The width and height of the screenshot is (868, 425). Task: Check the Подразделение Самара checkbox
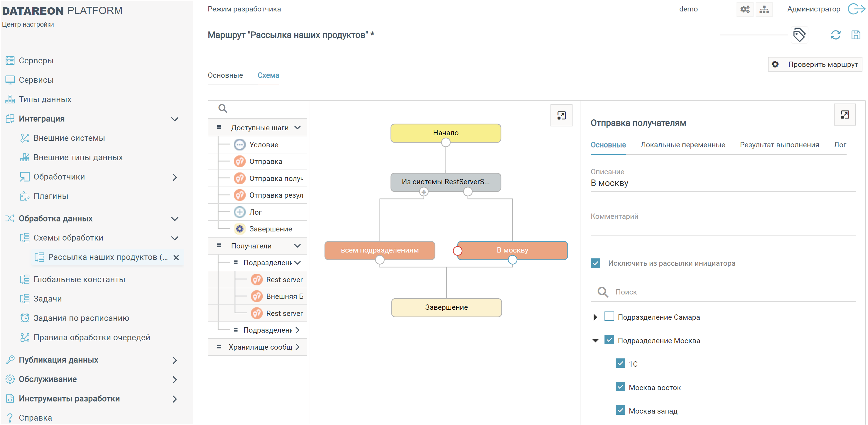tap(609, 316)
